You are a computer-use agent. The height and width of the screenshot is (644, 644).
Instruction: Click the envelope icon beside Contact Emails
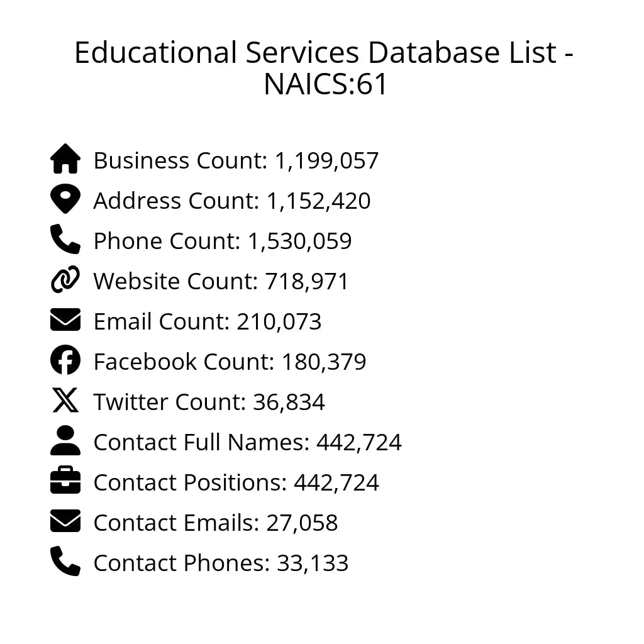[65, 521]
